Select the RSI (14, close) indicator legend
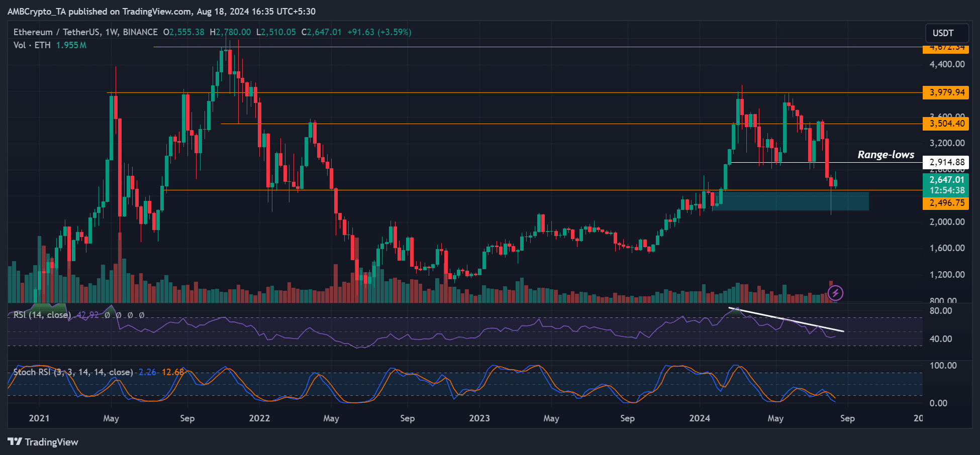This screenshot has height=455, width=980. click(x=42, y=315)
